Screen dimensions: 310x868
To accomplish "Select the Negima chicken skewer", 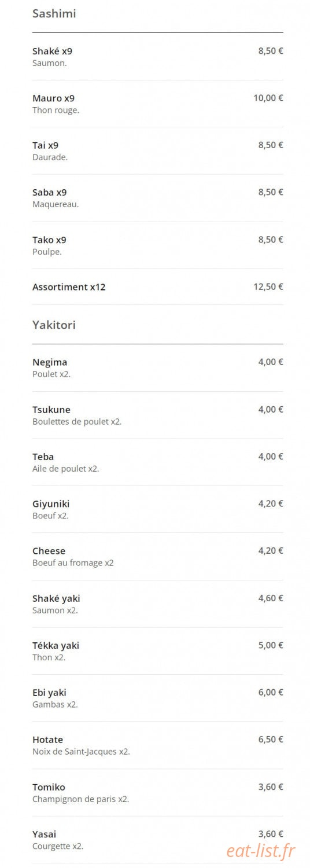I will (157, 368).
